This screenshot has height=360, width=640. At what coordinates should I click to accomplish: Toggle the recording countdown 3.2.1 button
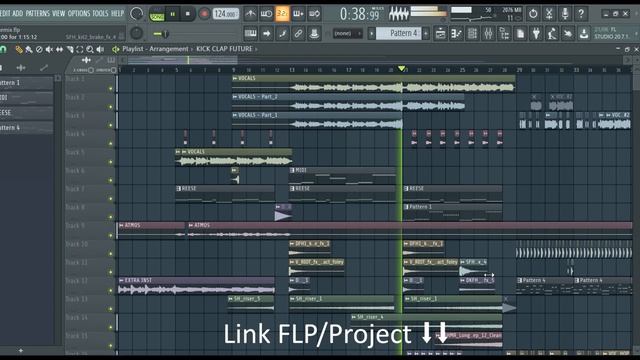[282, 13]
